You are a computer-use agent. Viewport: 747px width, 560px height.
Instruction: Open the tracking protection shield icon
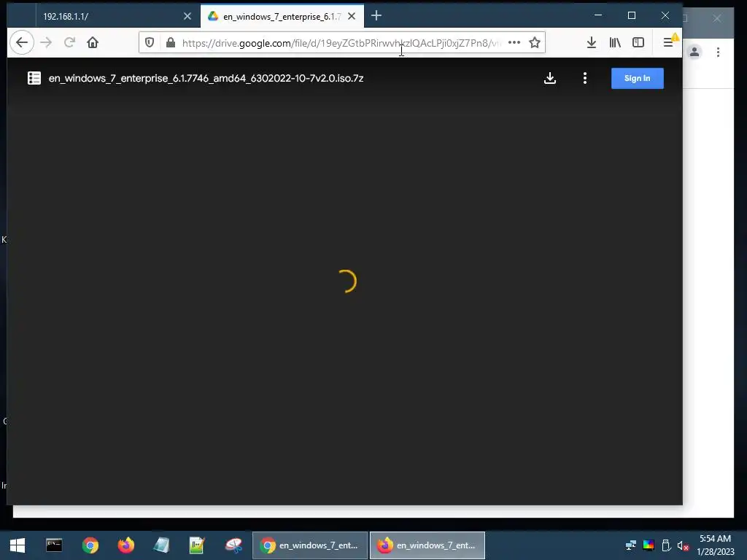[150, 43]
